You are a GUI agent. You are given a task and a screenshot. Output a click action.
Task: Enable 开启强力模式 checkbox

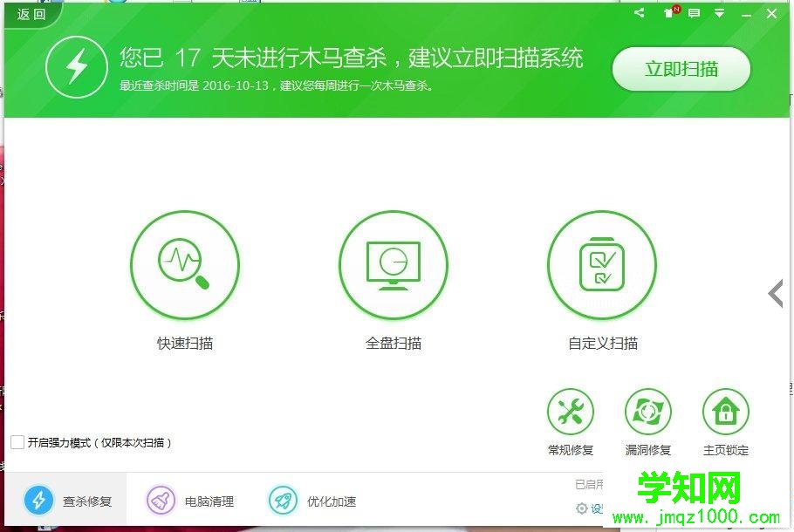17,443
